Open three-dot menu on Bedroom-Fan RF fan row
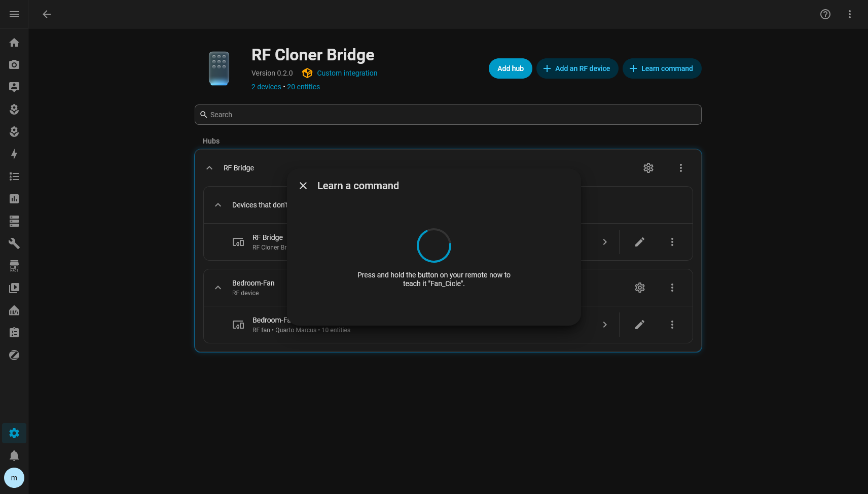 672,325
